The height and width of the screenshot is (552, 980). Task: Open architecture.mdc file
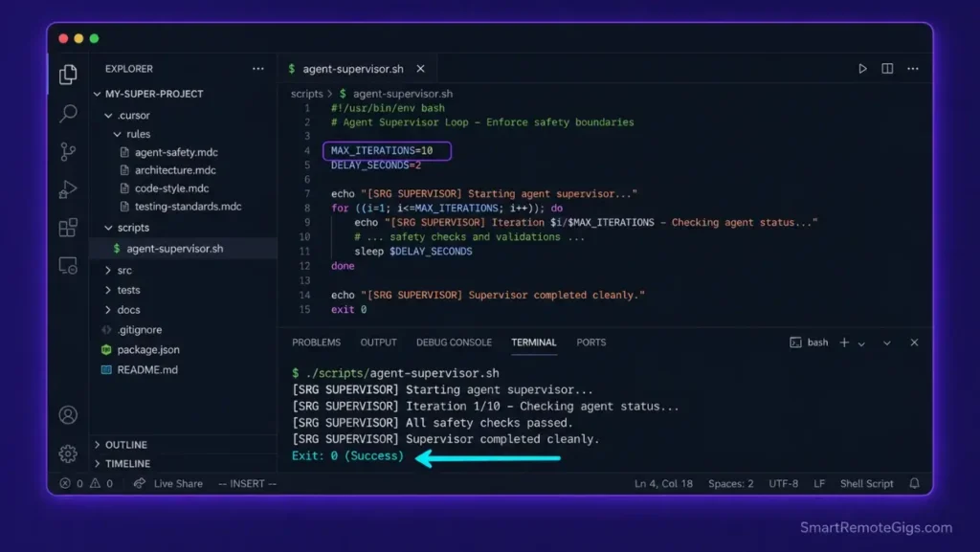pos(175,170)
